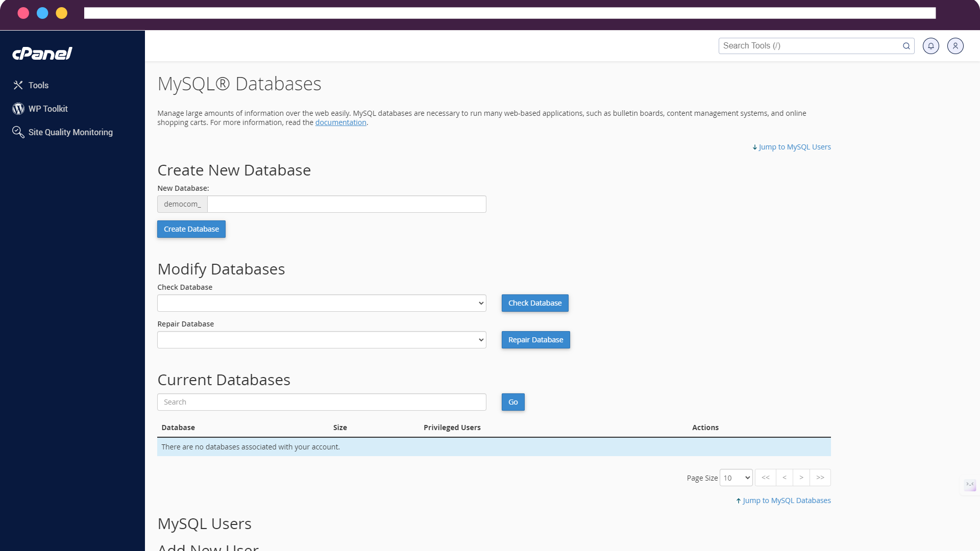Focus the Current Databases search field

(x=322, y=402)
